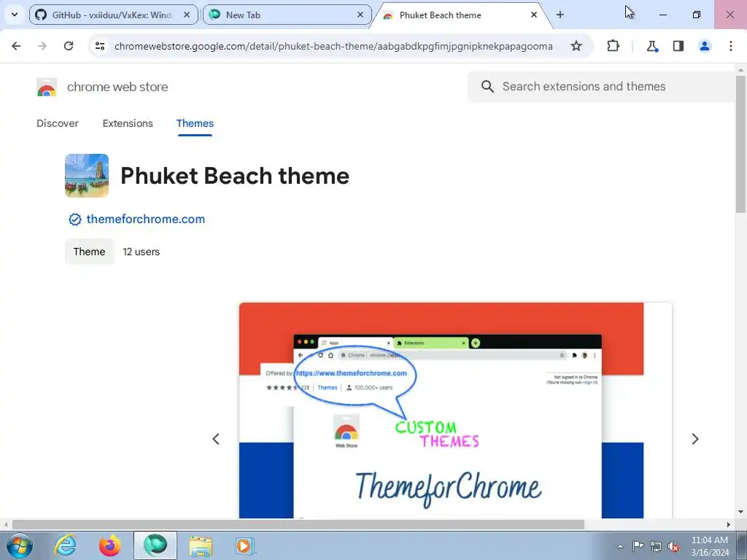Click the 12 users text
Image resolution: width=747 pixels, height=560 pixels.
[x=141, y=252]
